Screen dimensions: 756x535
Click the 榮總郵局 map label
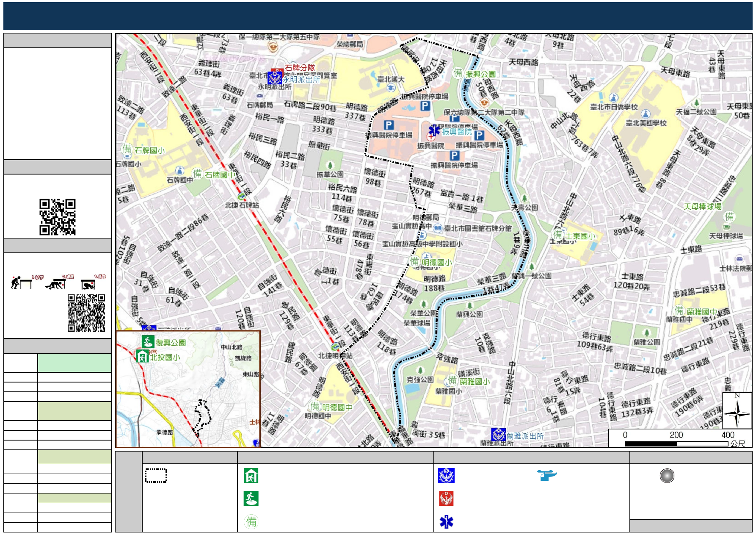pyautogui.click(x=350, y=44)
